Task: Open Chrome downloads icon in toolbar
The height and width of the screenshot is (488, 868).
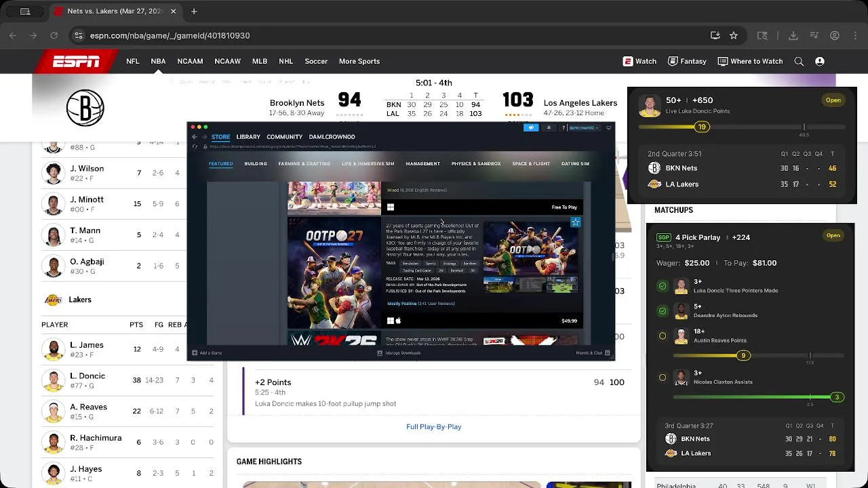Action: (x=793, y=35)
